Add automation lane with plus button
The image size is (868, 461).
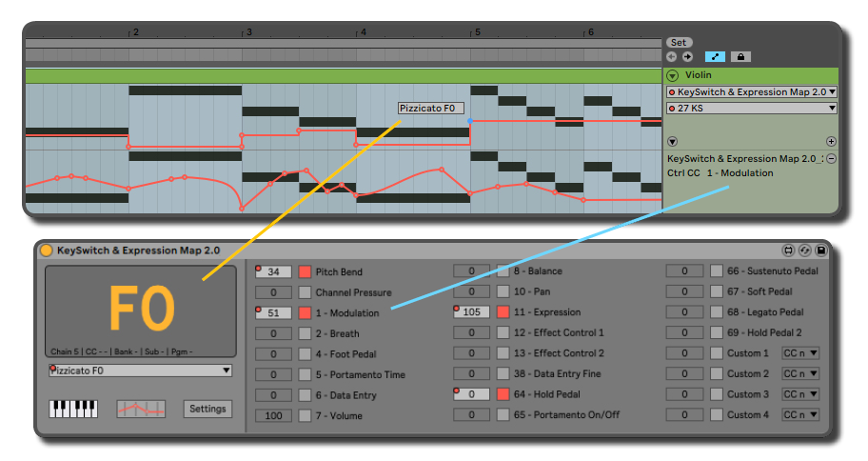[x=831, y=141]
